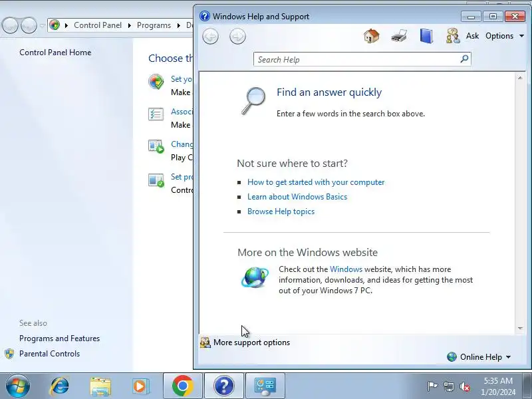Click the Help scrollbar down arrow
The image size is (532, 399).
tap(520, 328)
